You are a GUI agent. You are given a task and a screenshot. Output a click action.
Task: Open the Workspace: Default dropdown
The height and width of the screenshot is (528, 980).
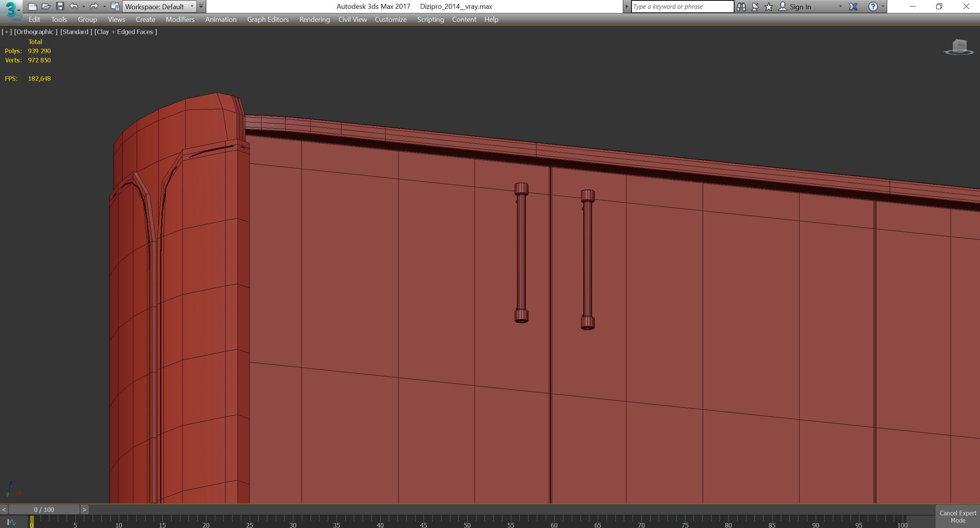(159, 7)
